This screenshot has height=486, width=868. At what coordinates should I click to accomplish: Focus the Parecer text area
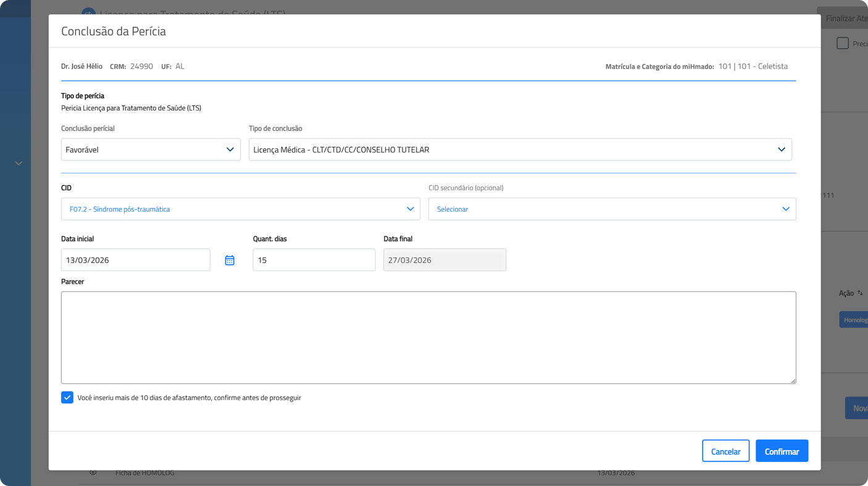[x=428, y=338]
